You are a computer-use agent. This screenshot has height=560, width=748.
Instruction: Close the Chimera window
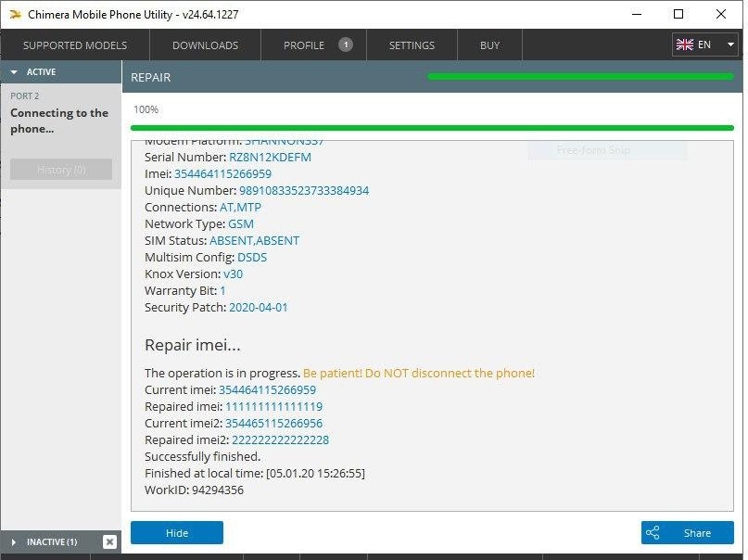pyautogui.click(x=721, y=14)
